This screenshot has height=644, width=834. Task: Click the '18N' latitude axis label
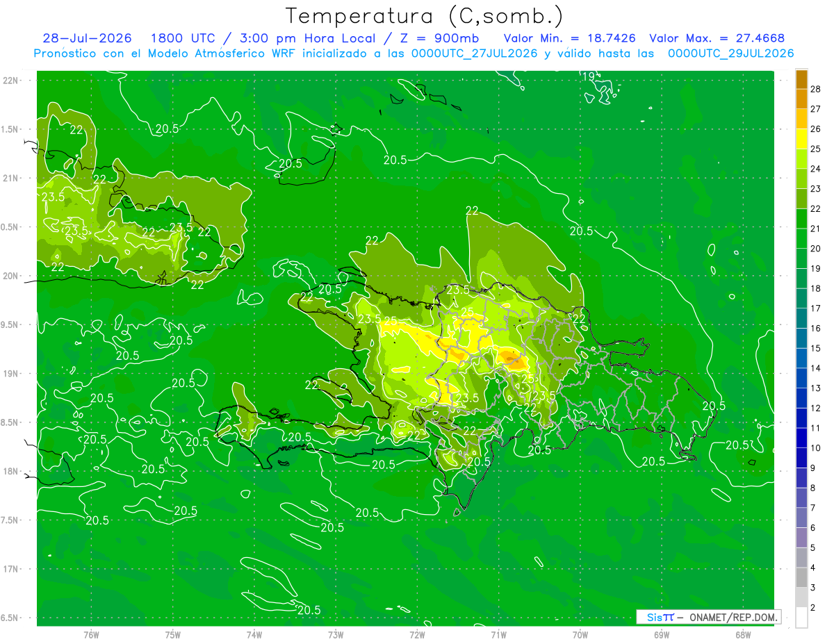click(10, 472)
